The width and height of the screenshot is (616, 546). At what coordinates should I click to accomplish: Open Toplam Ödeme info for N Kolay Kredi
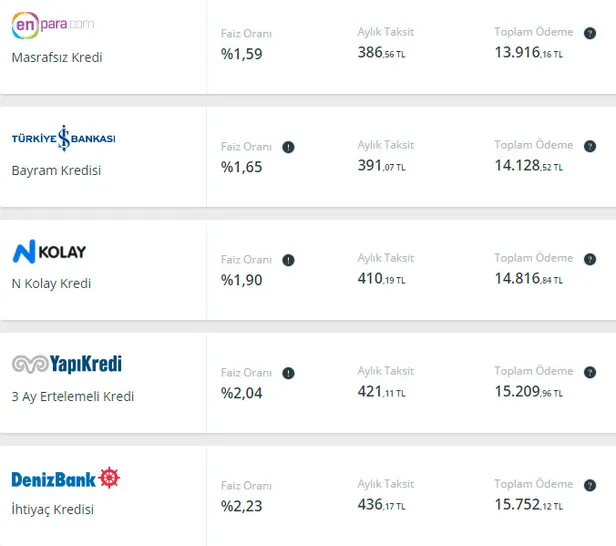[x=590, y=258]
